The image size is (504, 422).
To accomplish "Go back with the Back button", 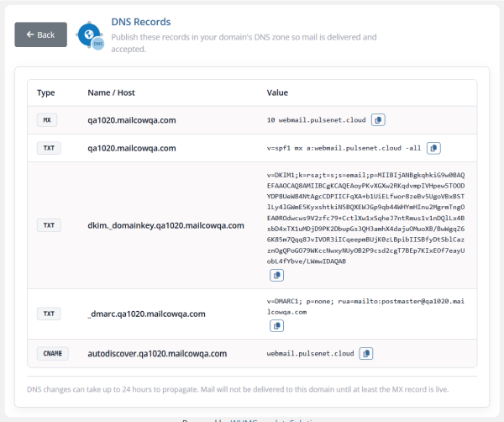I will click(x=41, y=34).
